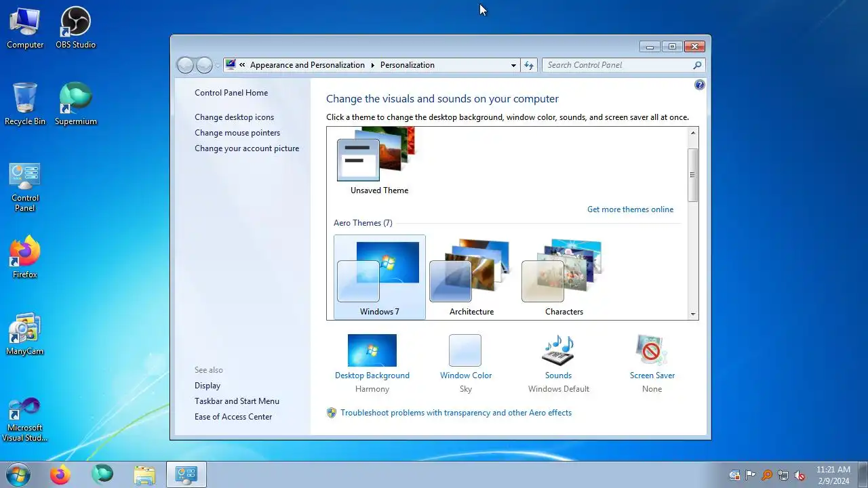Select the Firefox desktop shortcut
868x488 pixels.
(x=25, y=258)
